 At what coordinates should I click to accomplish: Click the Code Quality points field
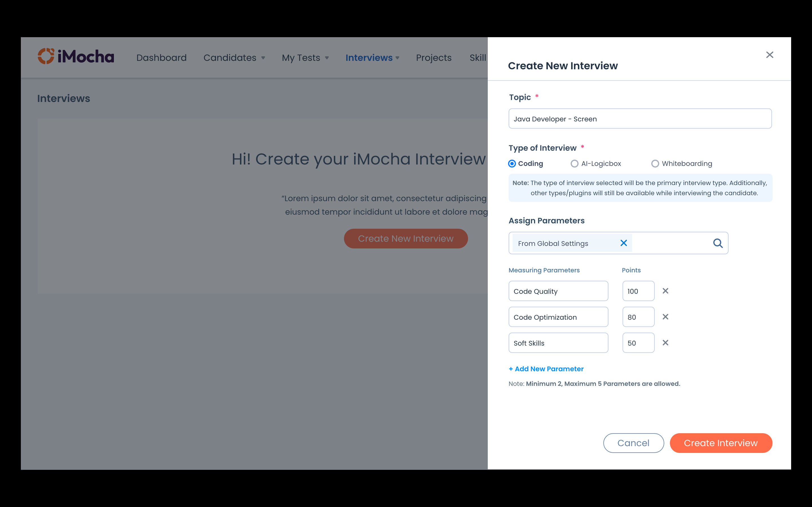pos(638,291)
